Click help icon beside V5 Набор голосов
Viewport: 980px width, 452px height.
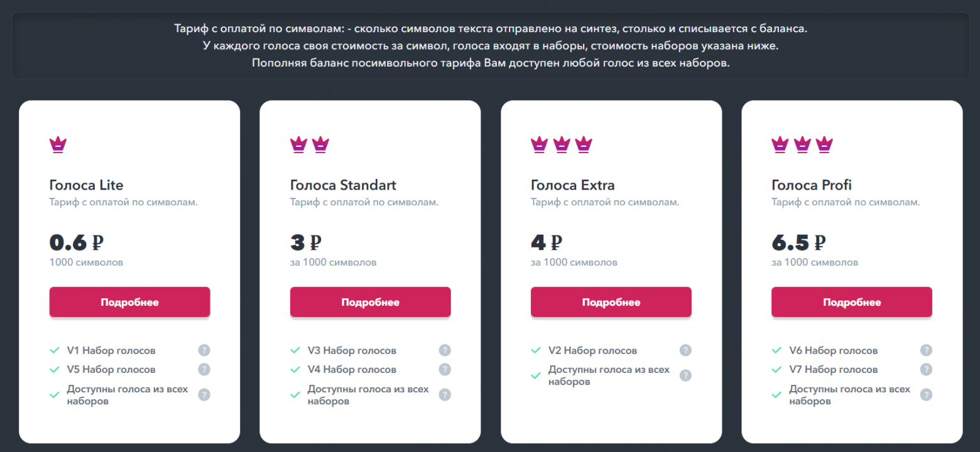pyautogui.click(x=204, y=369)
